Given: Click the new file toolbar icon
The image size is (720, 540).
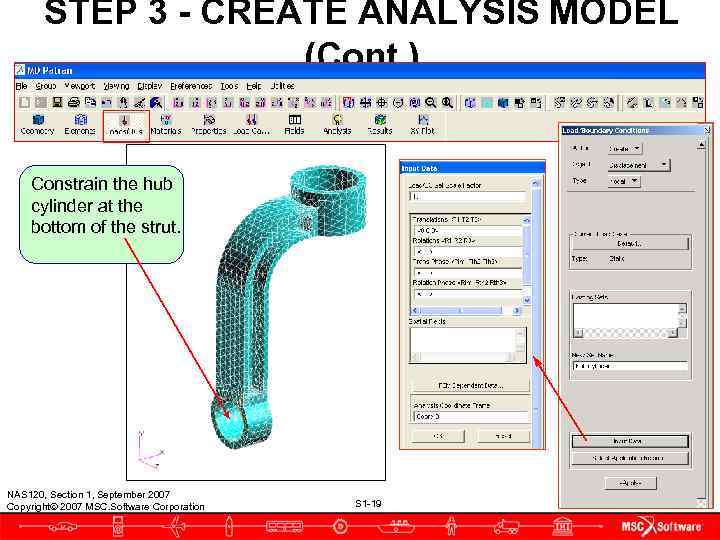Looking at the screenshot, I should (x=24, y=102).
